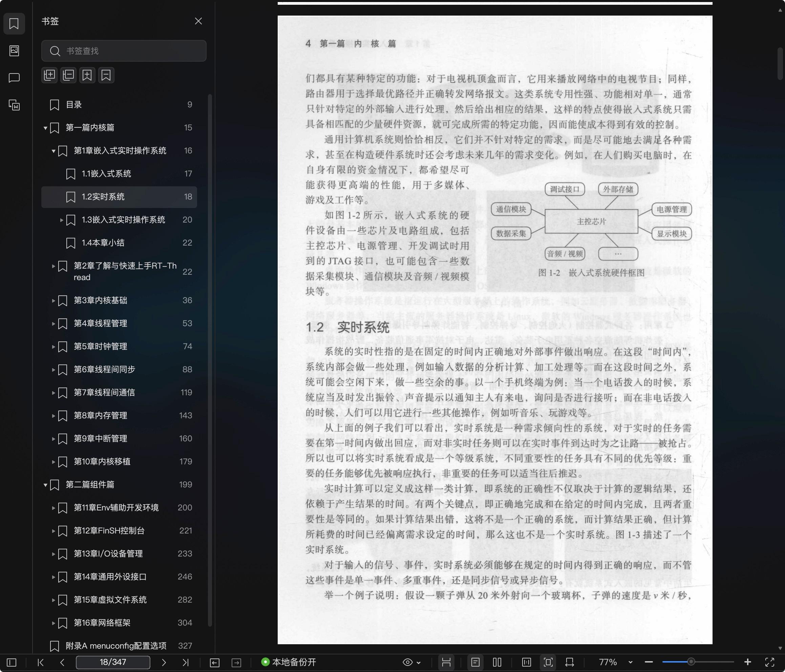Open 第14章通用外设接口 bookmark
785x672 pixels.
click(119, 577)
